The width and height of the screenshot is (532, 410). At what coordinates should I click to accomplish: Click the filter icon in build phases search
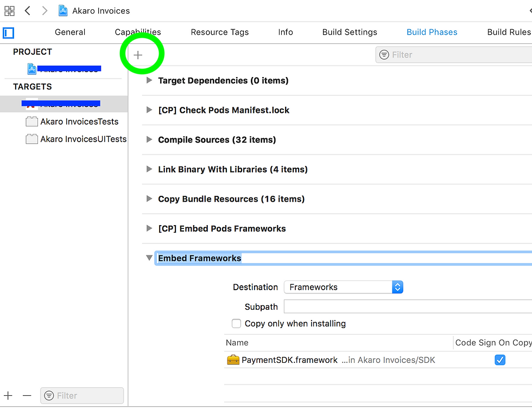click(x=384, y=55)
